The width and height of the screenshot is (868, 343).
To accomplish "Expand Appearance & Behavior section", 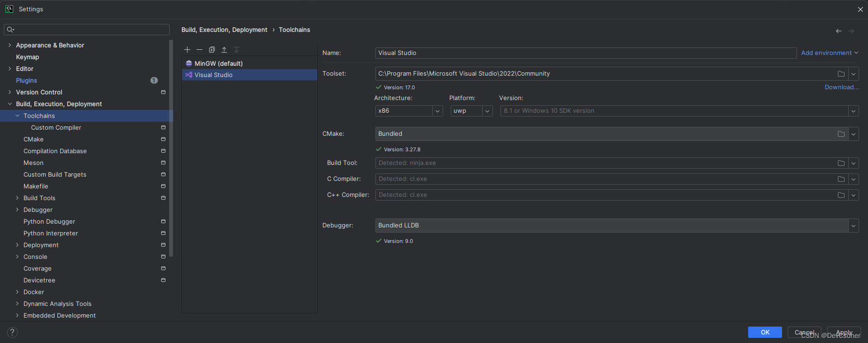I will click(x=9, y=45).
